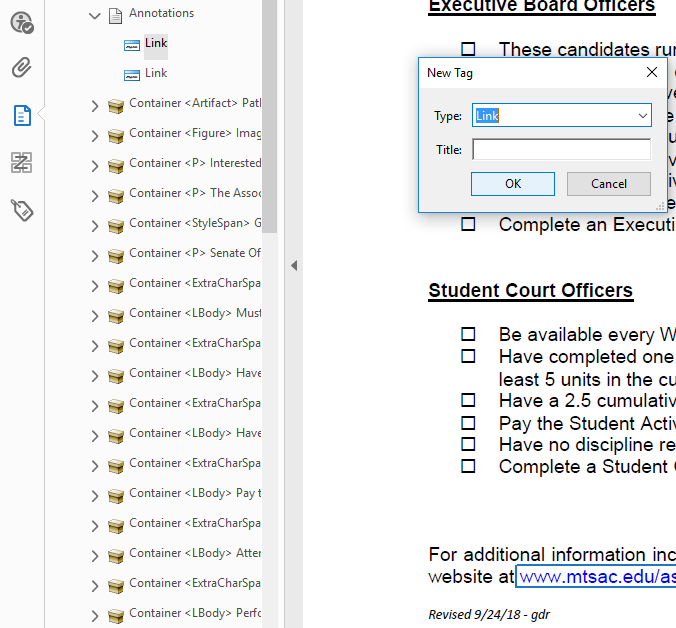The image size is (676, 628).
Task: Click the Title input field
Action: click(562, 149)
